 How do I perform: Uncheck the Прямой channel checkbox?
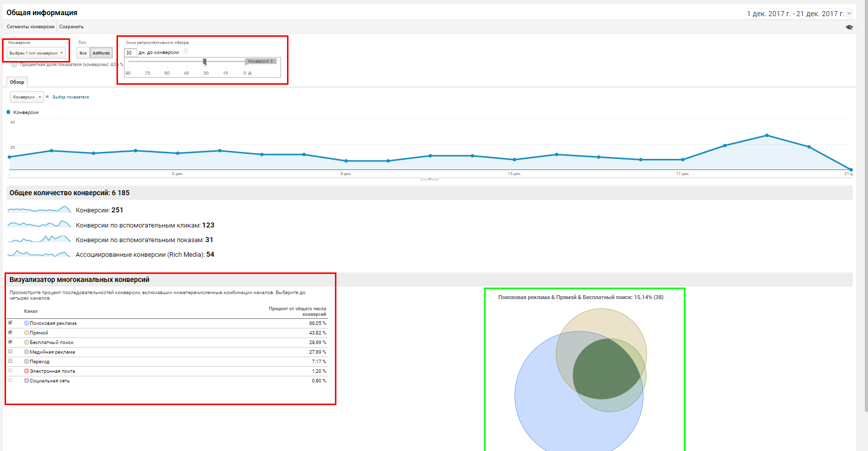(x=10, y=332)
